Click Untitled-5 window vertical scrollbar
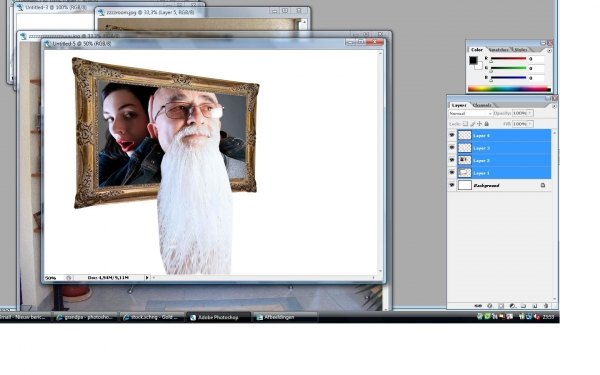 click(380, 162)
